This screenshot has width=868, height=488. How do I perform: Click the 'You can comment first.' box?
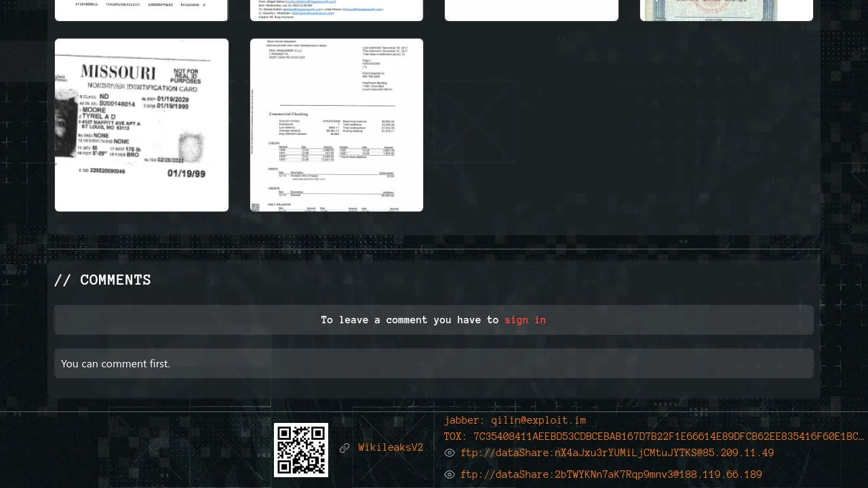[x=434, y=363]
